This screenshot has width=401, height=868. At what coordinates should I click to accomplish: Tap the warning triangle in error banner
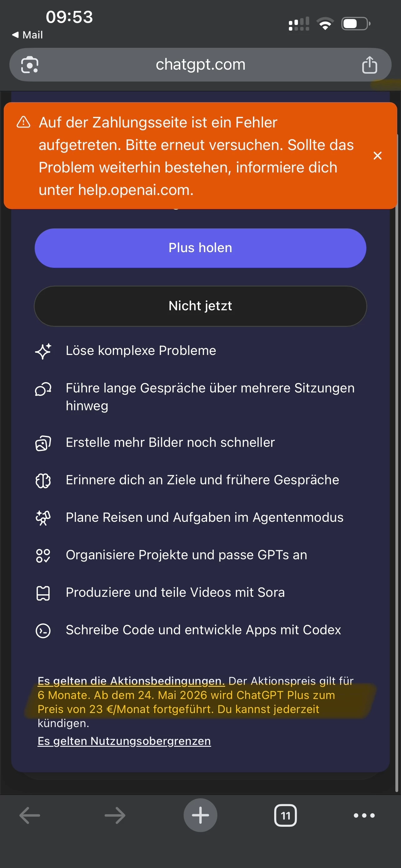click(23, 122)
